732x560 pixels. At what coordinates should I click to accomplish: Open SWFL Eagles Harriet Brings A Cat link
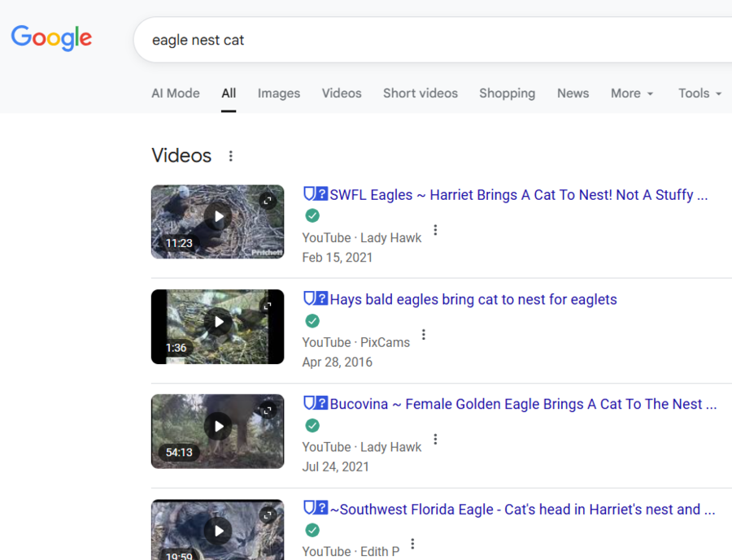click(518, 195)
